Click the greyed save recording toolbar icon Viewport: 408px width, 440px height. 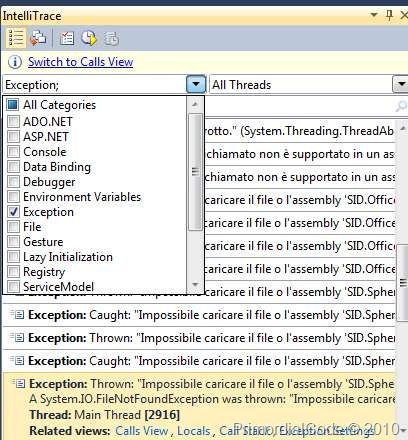[111, 38]
